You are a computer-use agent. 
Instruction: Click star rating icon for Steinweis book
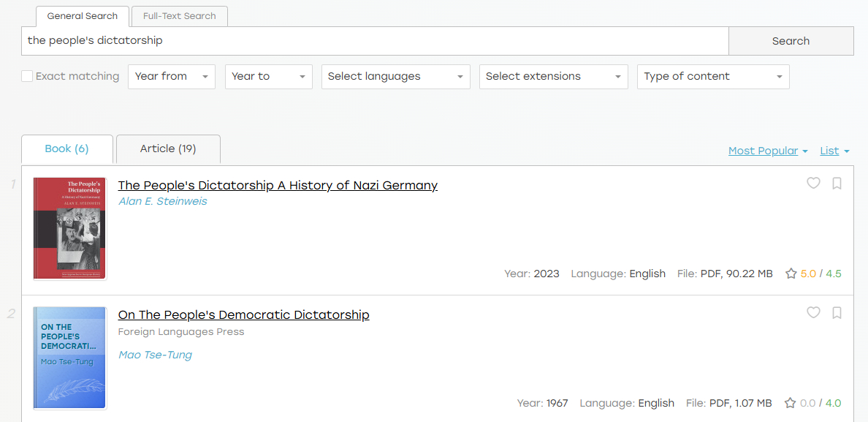click(791, 274)
